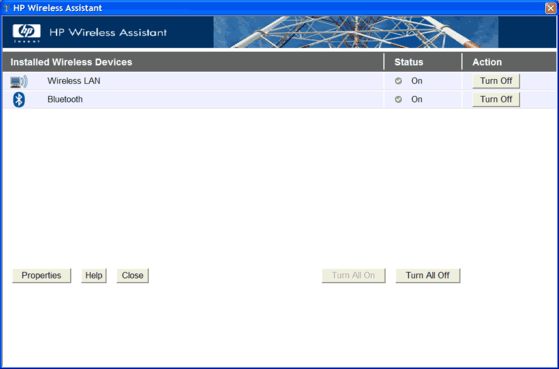Screen dimensions: 559x369
Task: Click the Action column header
Action: 487,62
